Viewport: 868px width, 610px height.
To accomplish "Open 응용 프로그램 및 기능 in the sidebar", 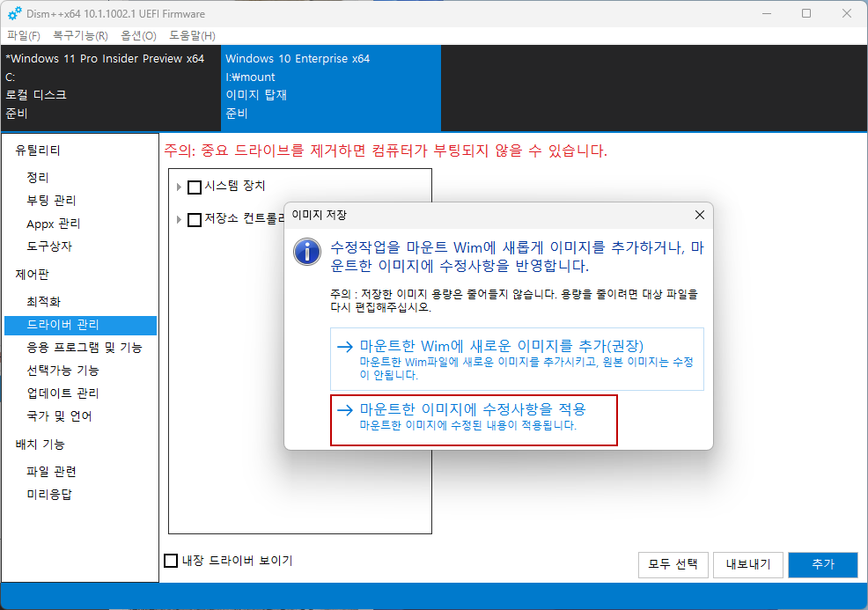I will click(85, 348).
